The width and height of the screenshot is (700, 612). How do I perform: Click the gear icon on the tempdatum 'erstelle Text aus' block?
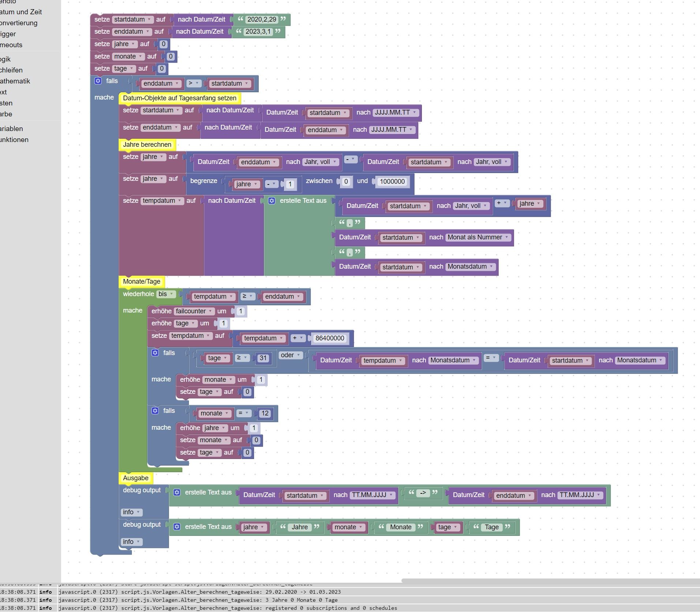click(x=272, y=201)
